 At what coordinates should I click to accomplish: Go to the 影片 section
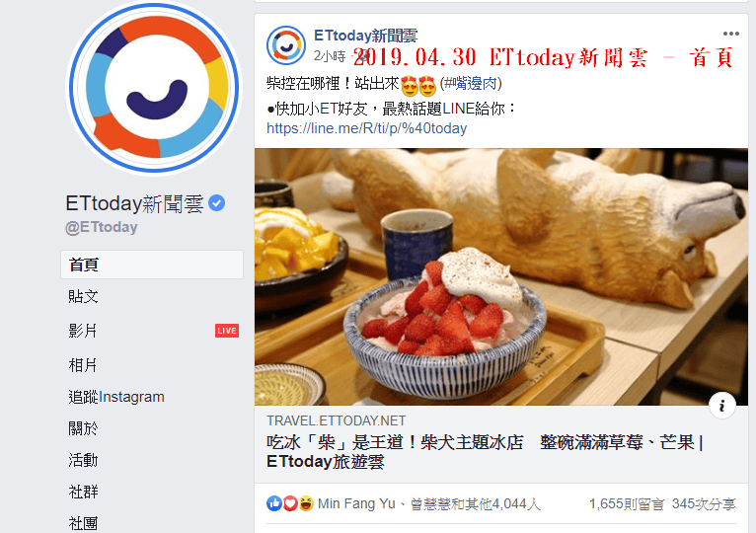pyautogui.click(x=83, y=331)
